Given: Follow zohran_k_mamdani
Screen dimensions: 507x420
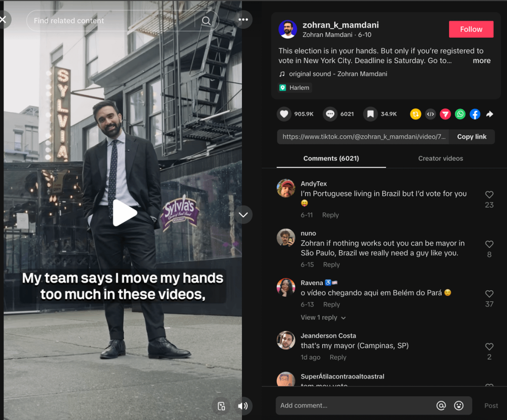Looking at the screenshot, I should 471,29.
